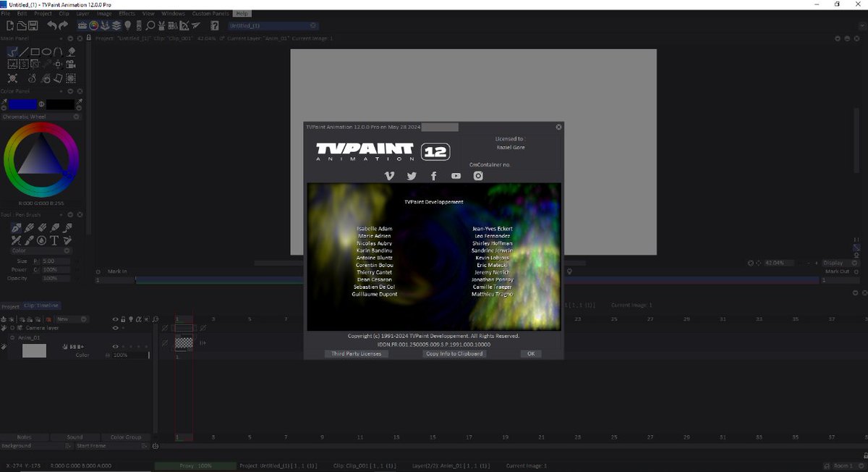The width and height of the screenshot is (868, 472).
Task: Click Copy Info to Clipboard button
Action: [454, 353]
